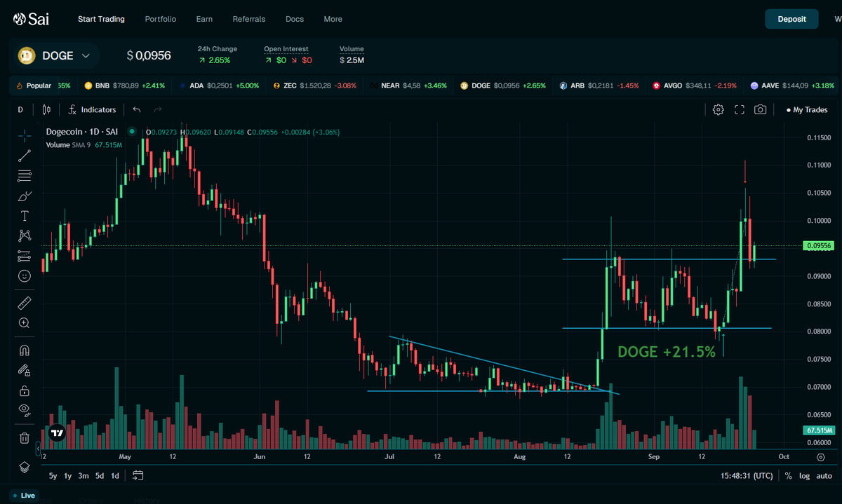The width and height of the screenshot is (842, 504).
Task: Click the Live status indicator
Action: pos(23,496)
